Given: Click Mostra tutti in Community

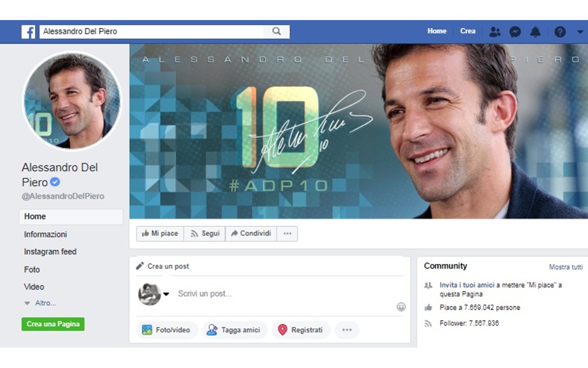Looking at the screenshot, I should [x=566, y=267].
